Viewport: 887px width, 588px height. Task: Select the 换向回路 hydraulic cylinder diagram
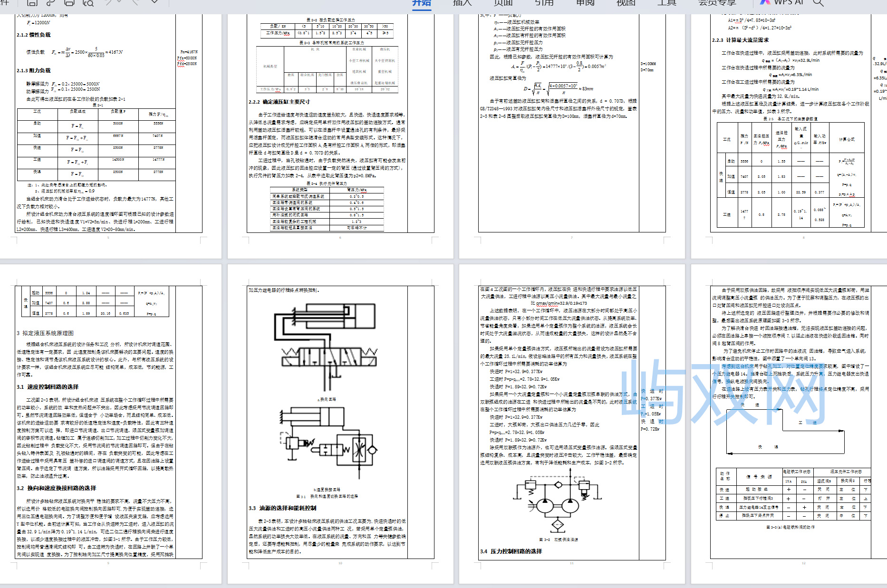tap(326, 347)
